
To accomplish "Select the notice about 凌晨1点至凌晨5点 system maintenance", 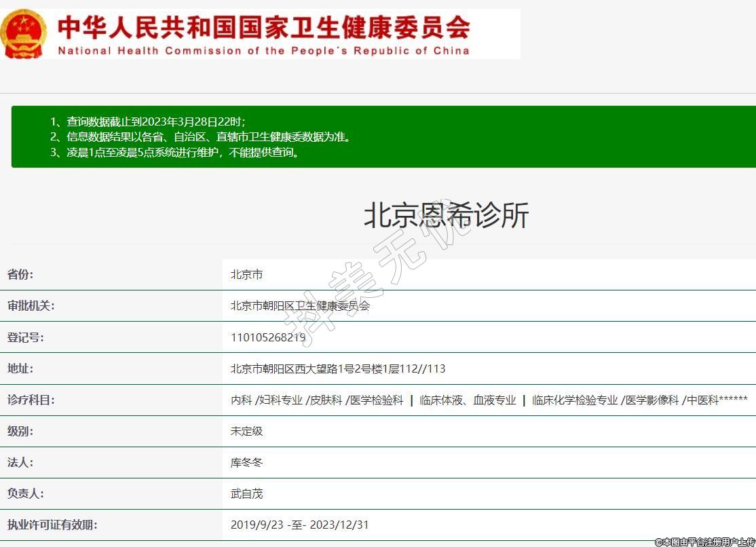I will point(174,153).
